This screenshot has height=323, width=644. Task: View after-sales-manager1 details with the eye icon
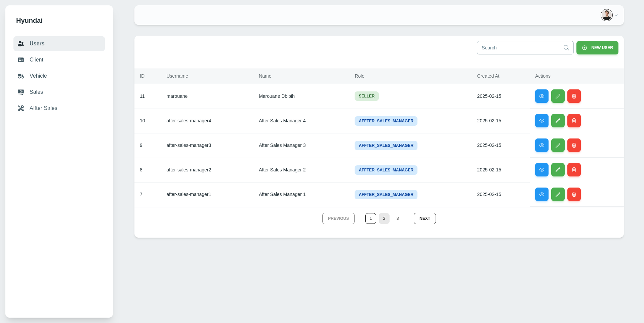click(541, 194)
